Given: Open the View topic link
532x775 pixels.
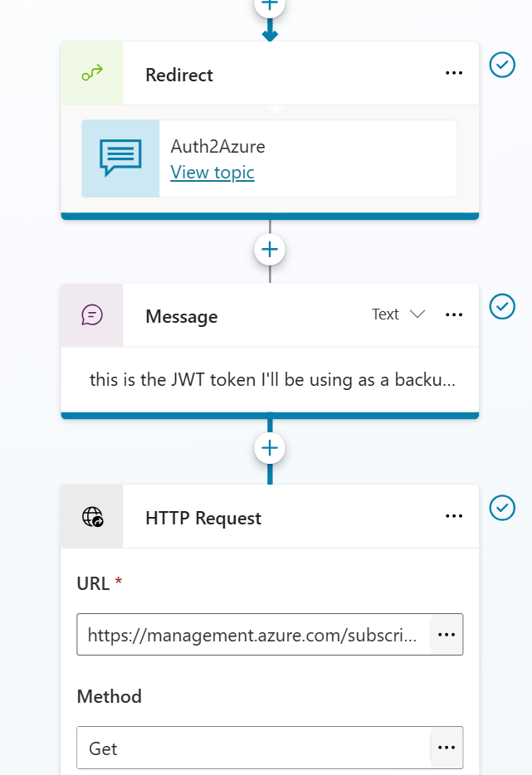Looking at the screenshot, I should click(212, 173).
